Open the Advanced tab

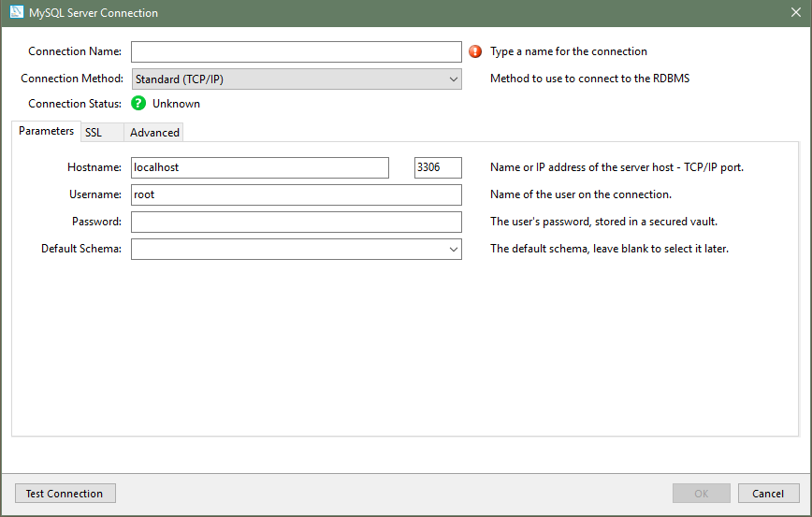tap(154, 133)
